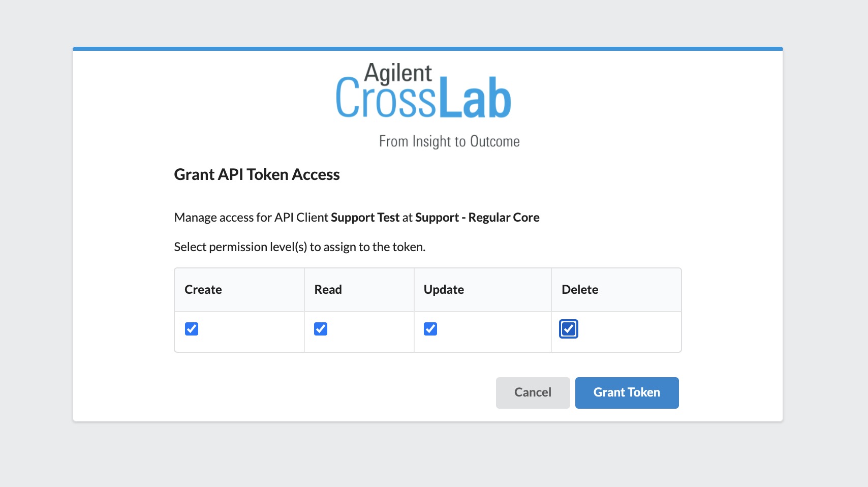Click the Create column header
Screen dimensions: 868x487
pyautogui.click(x=203, y=290)
